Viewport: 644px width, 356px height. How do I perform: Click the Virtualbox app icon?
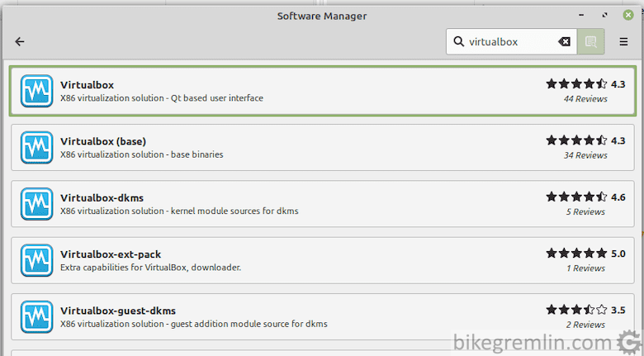coord(36,91)
